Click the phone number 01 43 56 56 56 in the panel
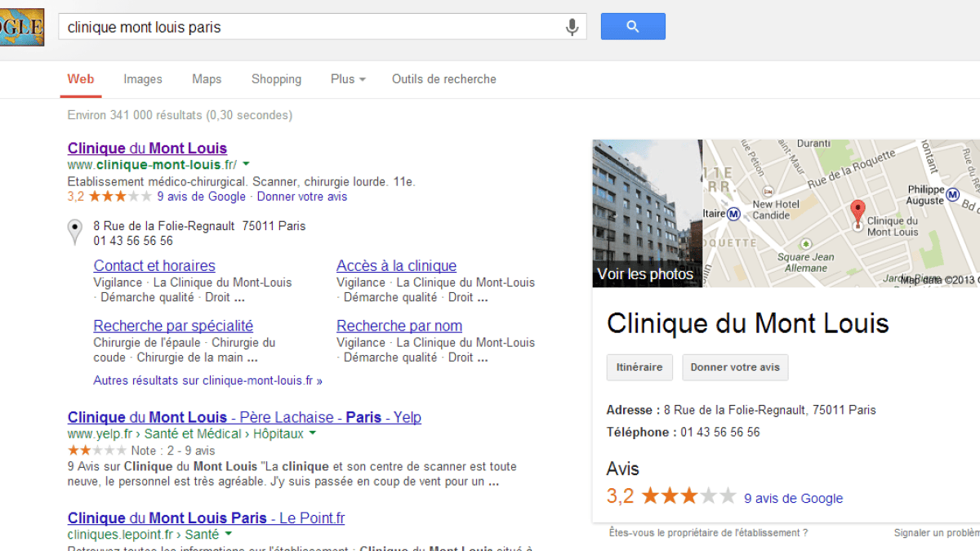The width and height of the screenshot is (980, 551). 719,432
